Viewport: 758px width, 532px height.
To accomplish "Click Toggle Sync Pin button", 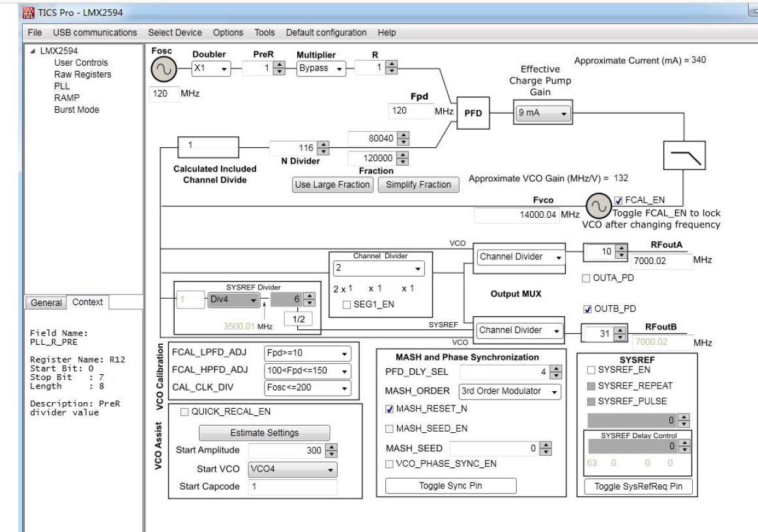I will tap(450, 486).
